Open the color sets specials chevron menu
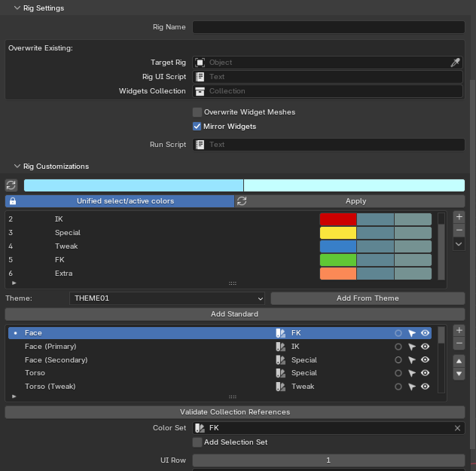The height and width of the screenshot is (471, 476). tap(459, 244)
